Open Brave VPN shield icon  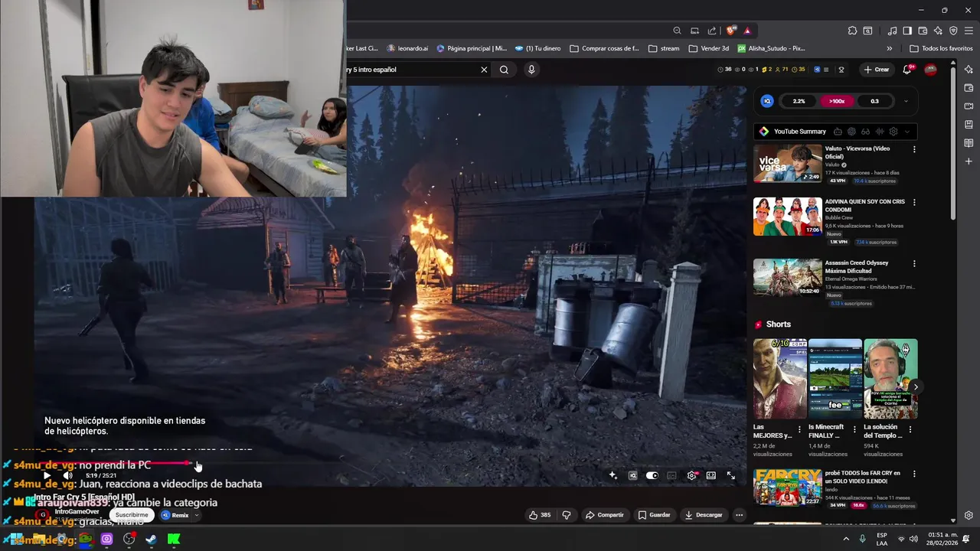click(953, 31)
